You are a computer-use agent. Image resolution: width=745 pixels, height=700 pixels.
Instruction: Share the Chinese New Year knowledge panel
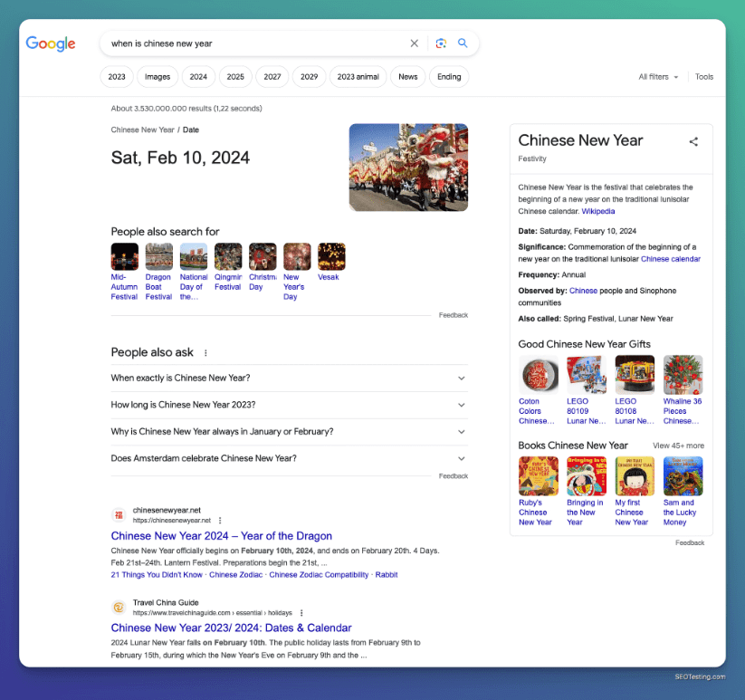point(693,141)
